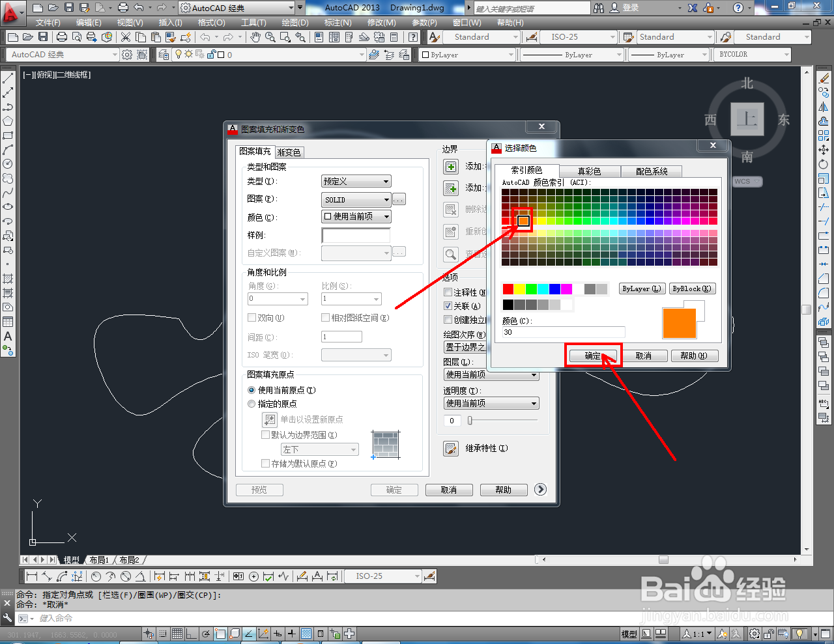Select the Circle draw tool
Viewport: 834px width, 644px height.
pyautogui.click(x=8, y=164)
